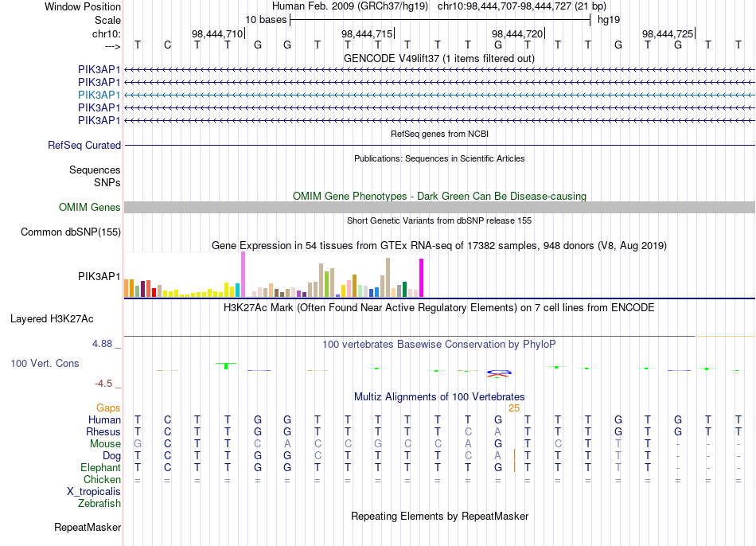
Task: Click the blue-red PhyloP conservation glyph
Action: (x=498, y=372)
